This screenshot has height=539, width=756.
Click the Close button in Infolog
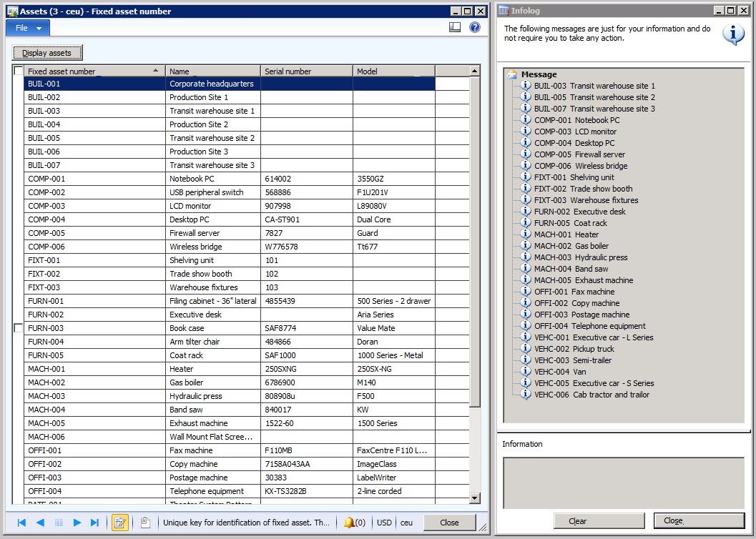[699, 520]
